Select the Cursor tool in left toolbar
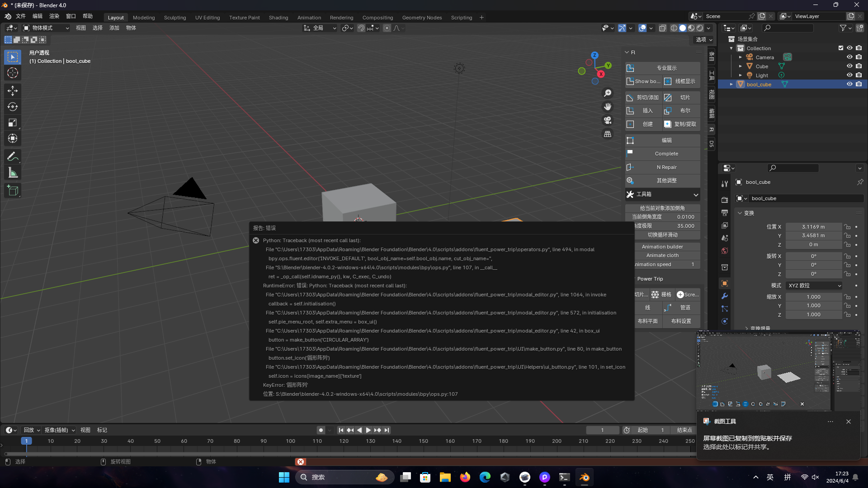This screenshot has height=488, width=868. click(13, 73)
